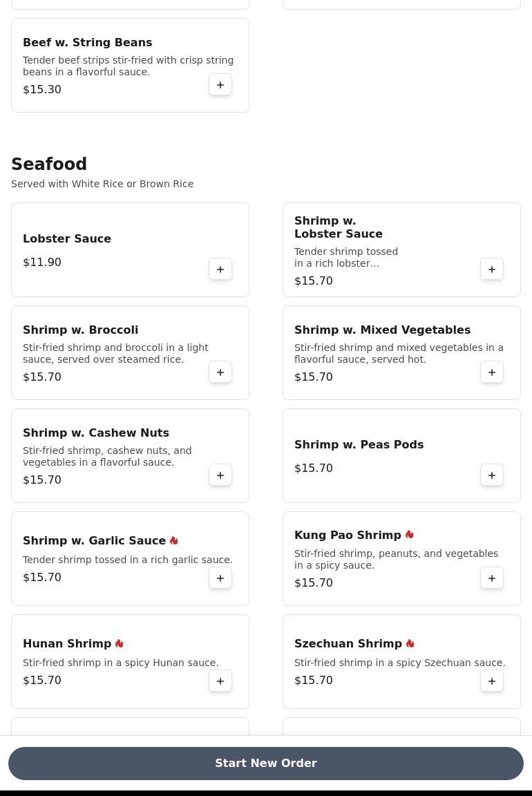Add Shrimp w. Peas Pods
532x796 pixels.
click(492, 475)
